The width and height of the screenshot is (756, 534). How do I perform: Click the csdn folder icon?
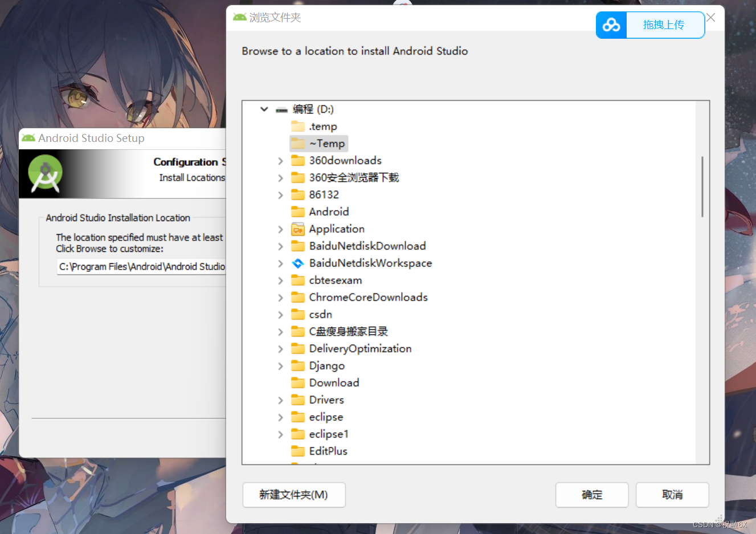pyautogui.click(x=298, y=314)
